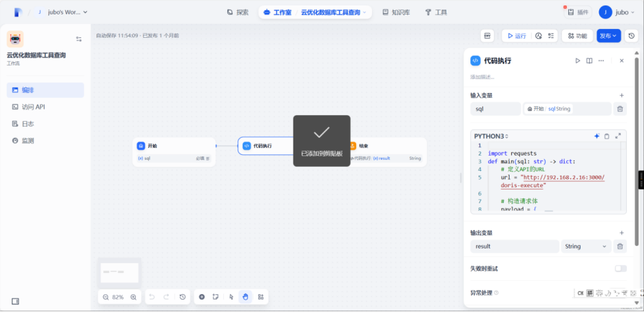The image size is (644, 312).
Task: Select the hand pan tool
Action: pos(245,297)
